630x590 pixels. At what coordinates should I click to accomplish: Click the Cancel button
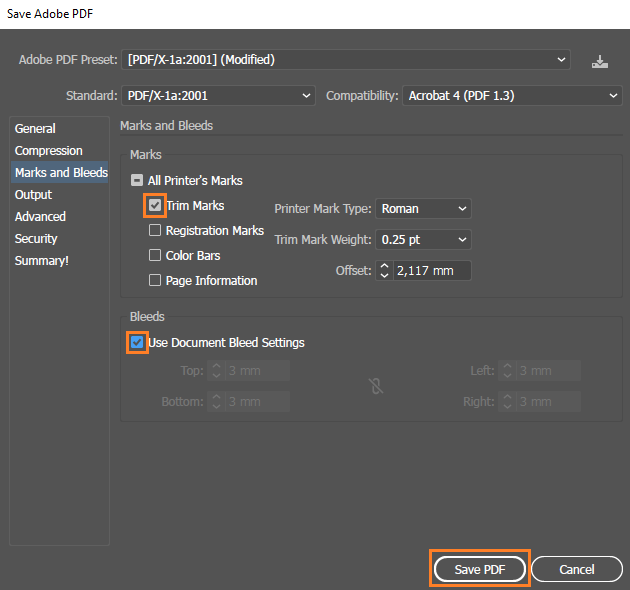(x=577, y=569)
